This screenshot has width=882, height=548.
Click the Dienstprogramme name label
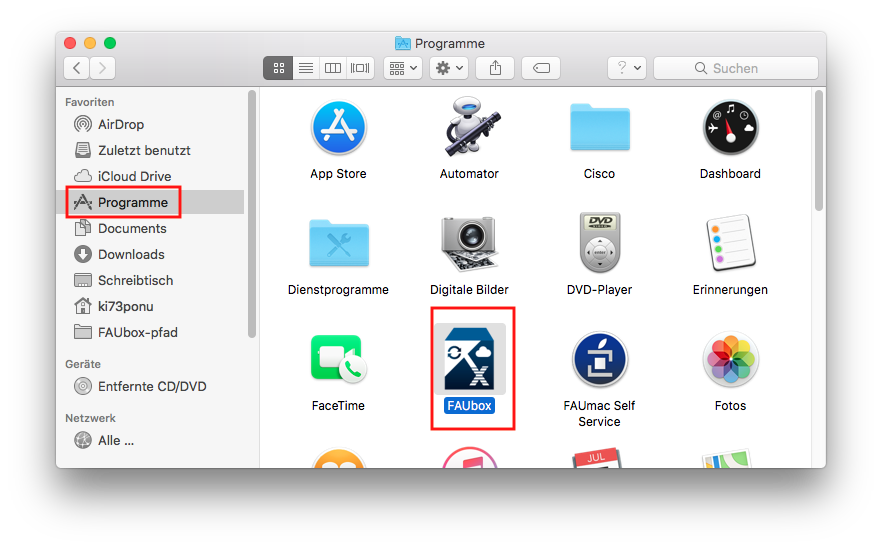(x=338, y=290)
